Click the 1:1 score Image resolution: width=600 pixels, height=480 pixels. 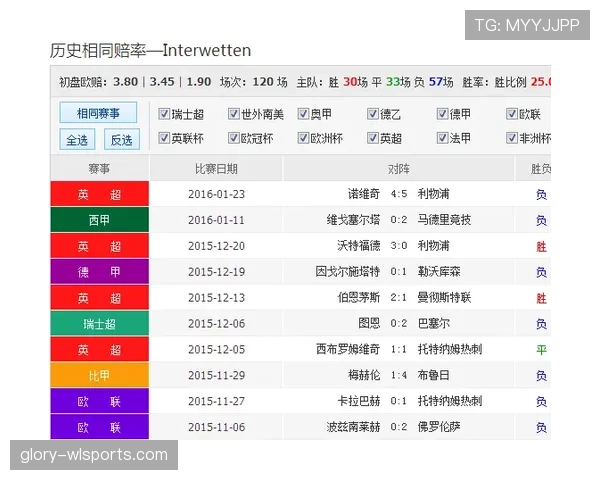point(399,349)
